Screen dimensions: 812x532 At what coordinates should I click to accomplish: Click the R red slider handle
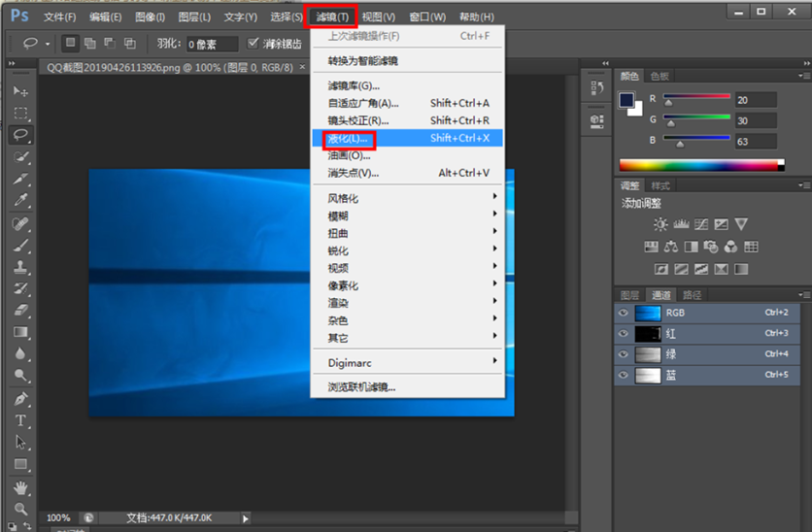coord(666,104)
